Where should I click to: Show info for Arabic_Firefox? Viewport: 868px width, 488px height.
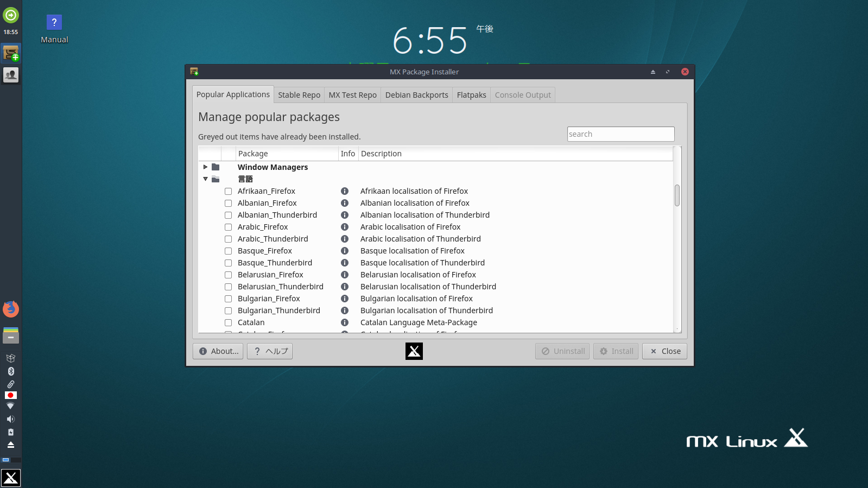click(x=345, y=227)
